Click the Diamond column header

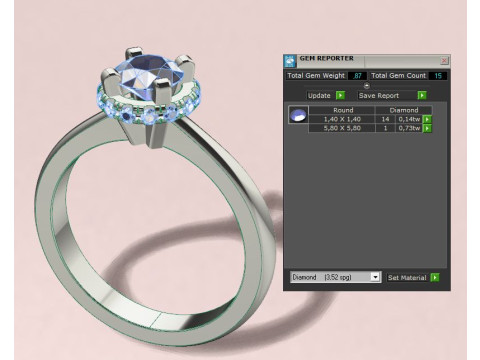pyautogui.click(x=404, y=110)
